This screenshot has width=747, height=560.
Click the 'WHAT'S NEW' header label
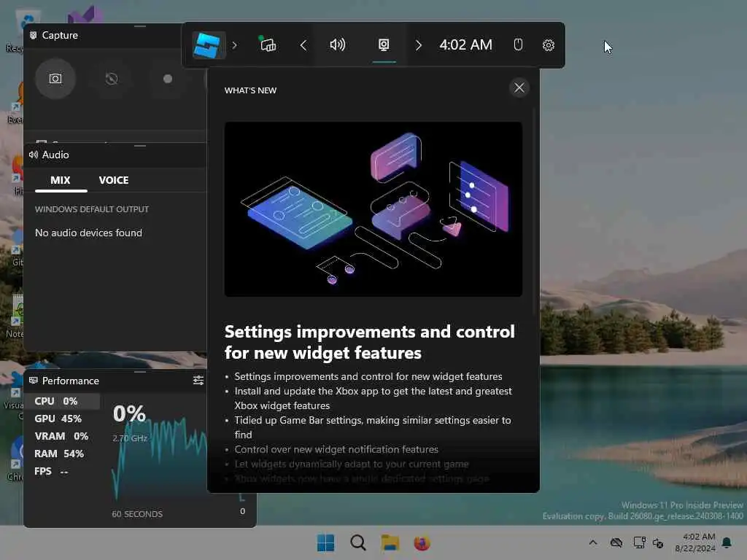tap(251, 90)
